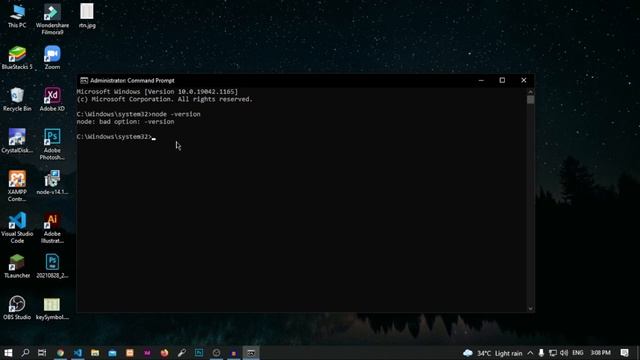Viewport: 640px width, 360px height.
Task: Click the scroll up arrow in Command Prompt
Action: pyautogui.click(x=531, y=91)
